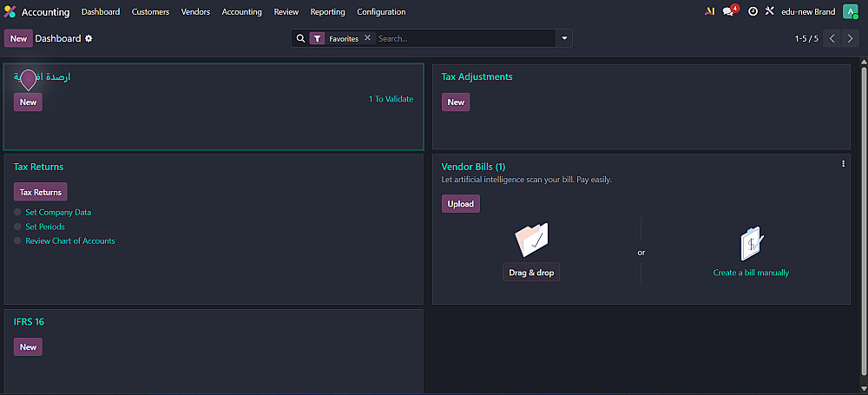Mark the Set Periods circle done
The image size is (868, 395).
17,227
